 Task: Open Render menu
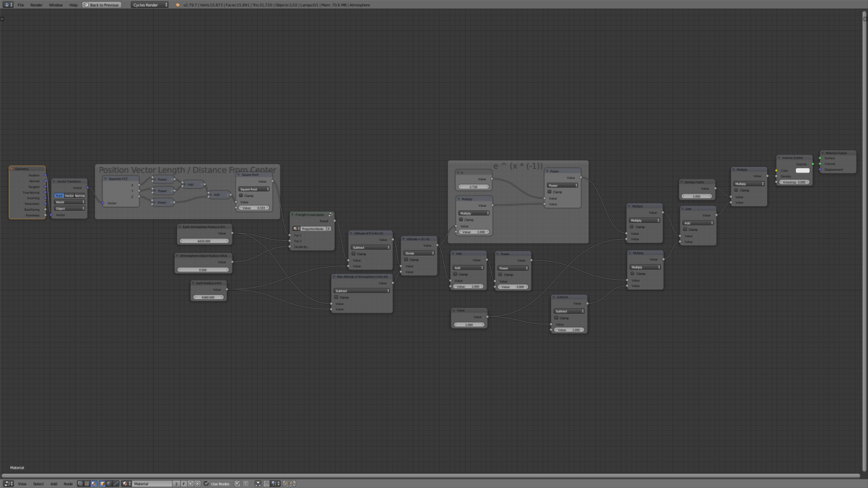point(36,5)
